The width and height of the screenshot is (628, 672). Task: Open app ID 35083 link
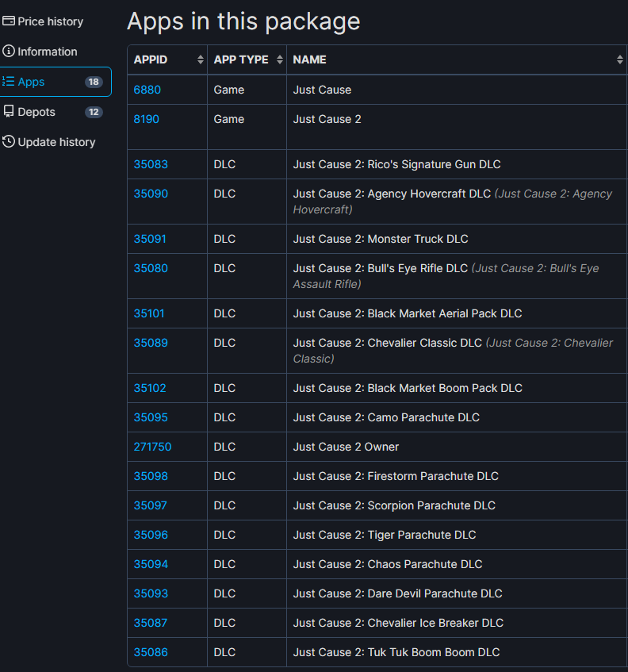(x=151, y=164)
